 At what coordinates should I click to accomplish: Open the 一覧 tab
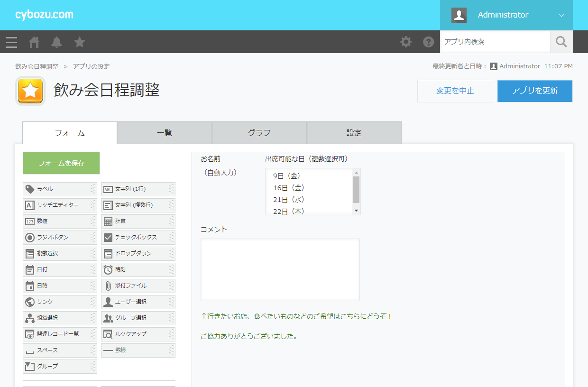pos(164,133)
